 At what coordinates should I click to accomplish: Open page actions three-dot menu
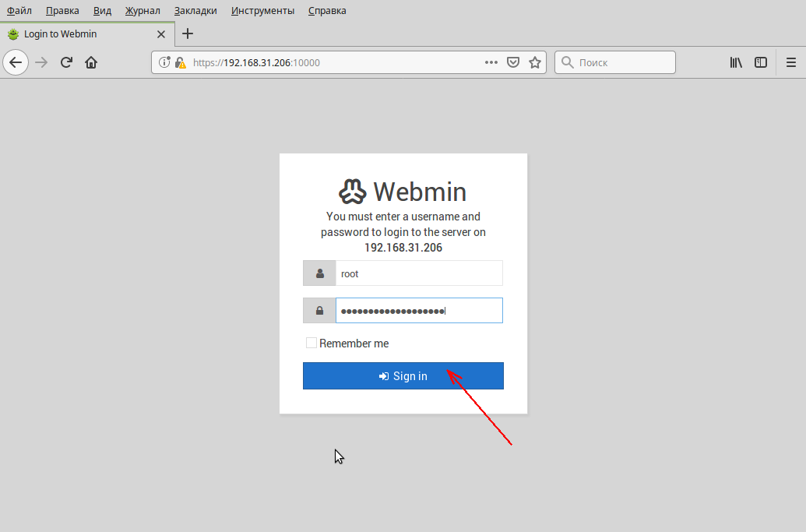(491, 62)
